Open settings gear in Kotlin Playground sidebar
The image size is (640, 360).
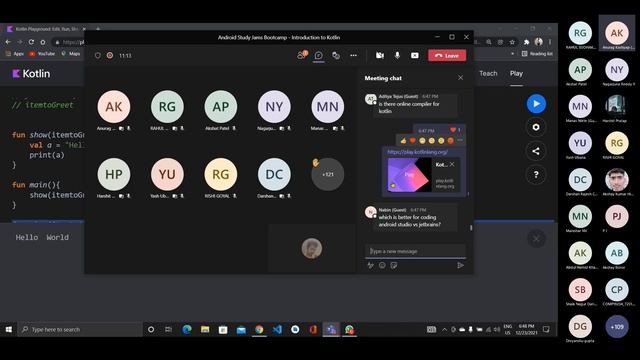click(536, 127)
